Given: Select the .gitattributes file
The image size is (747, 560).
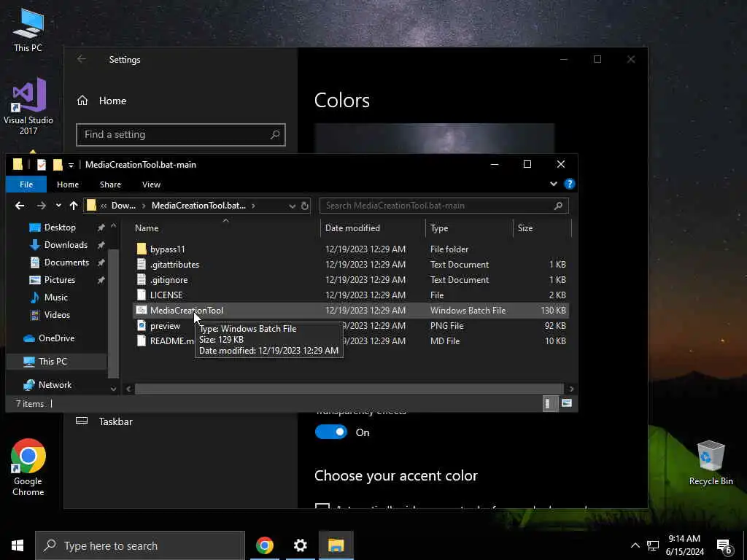Looking at the screenshot, I should (x=351, y=264).
